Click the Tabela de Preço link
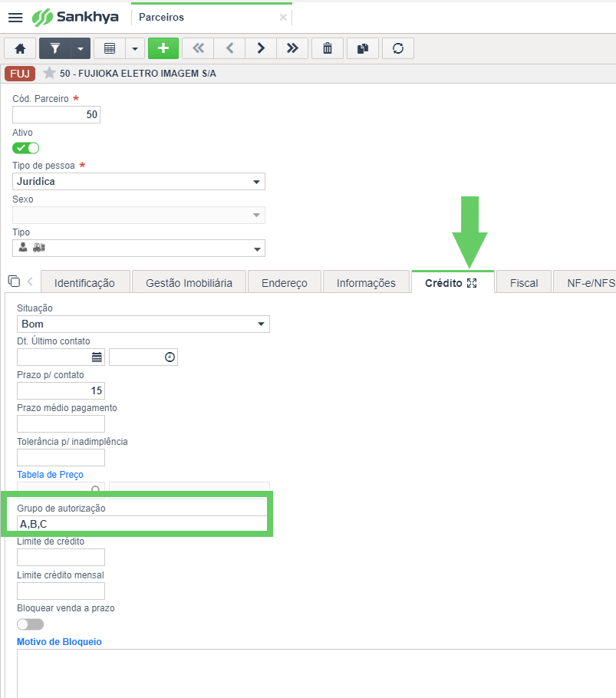This screenshot has width=616, height=698. [51, 475]
